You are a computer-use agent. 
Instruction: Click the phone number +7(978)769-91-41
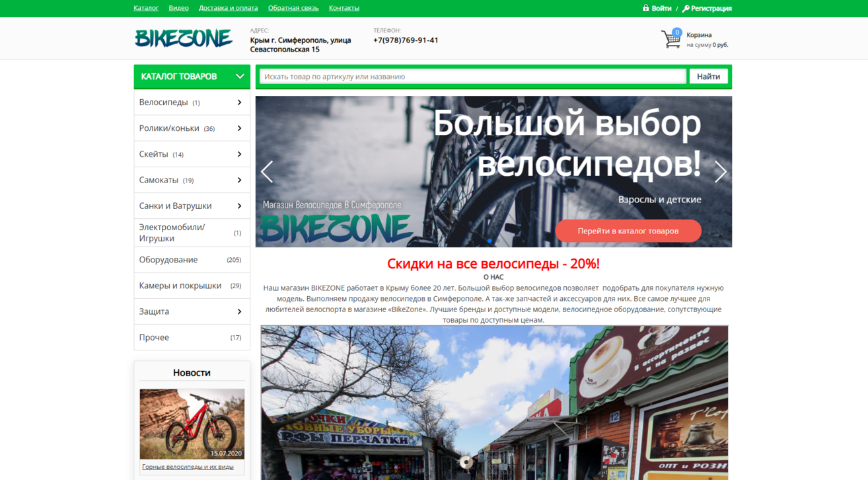[406, 40]
